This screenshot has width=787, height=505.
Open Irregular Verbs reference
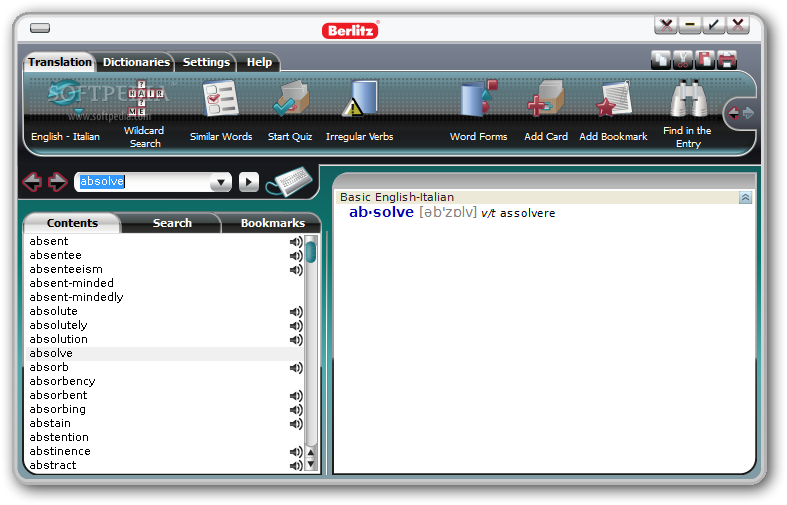359,110
